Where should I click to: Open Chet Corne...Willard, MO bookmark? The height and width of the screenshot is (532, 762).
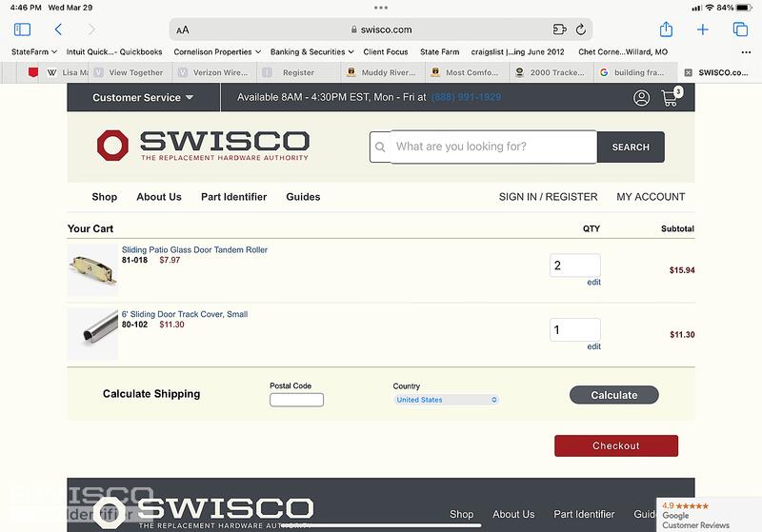pyautogui.click(x=623, y=52)
